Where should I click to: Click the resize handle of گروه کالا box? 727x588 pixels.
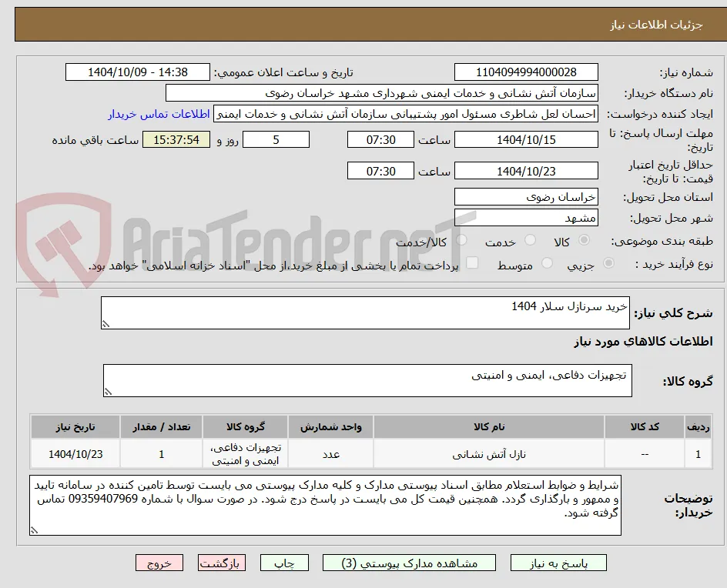108,392
